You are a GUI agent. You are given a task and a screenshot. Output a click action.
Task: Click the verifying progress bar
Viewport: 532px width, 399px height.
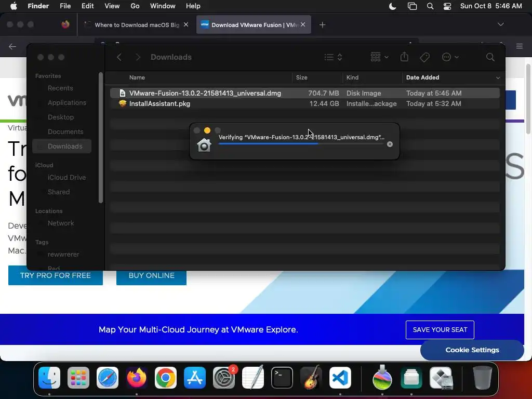pyautogui.click(x=301, y=144)
